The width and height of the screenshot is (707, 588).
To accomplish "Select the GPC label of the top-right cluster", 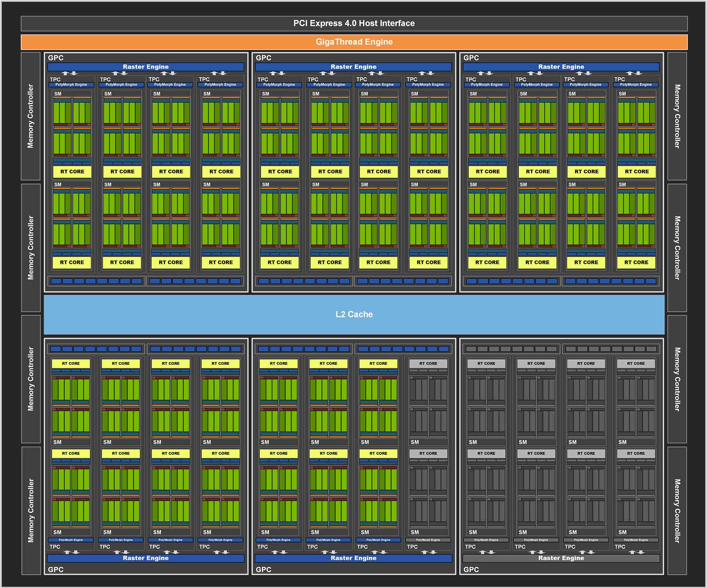I will coord(471,58).
